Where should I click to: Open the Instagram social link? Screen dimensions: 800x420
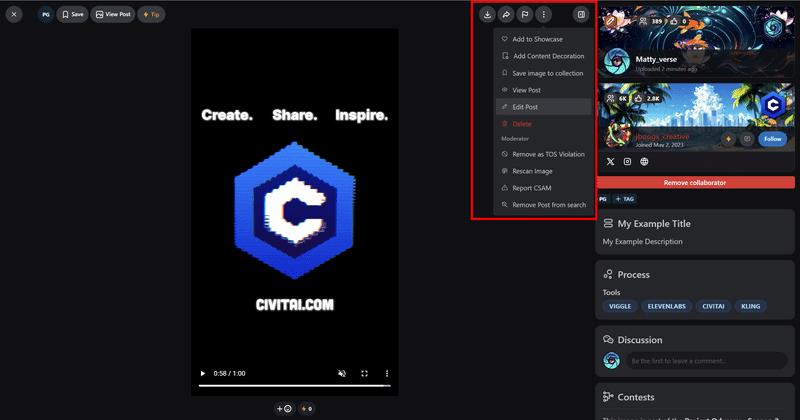click(x=627, y=162)
